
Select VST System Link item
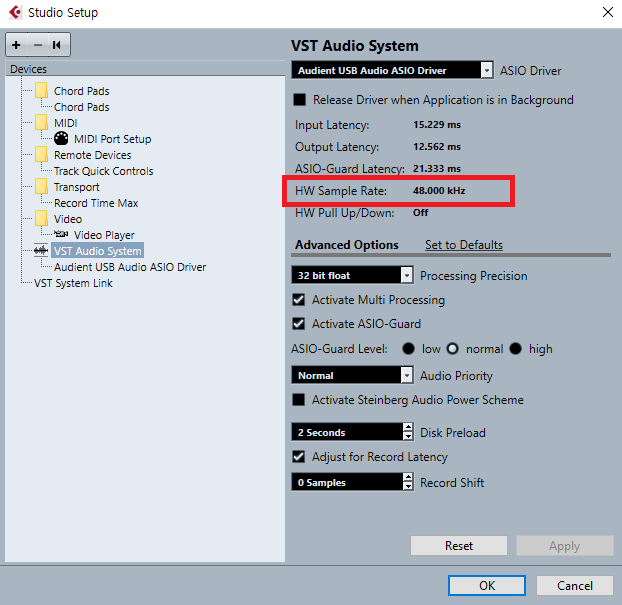73,283
